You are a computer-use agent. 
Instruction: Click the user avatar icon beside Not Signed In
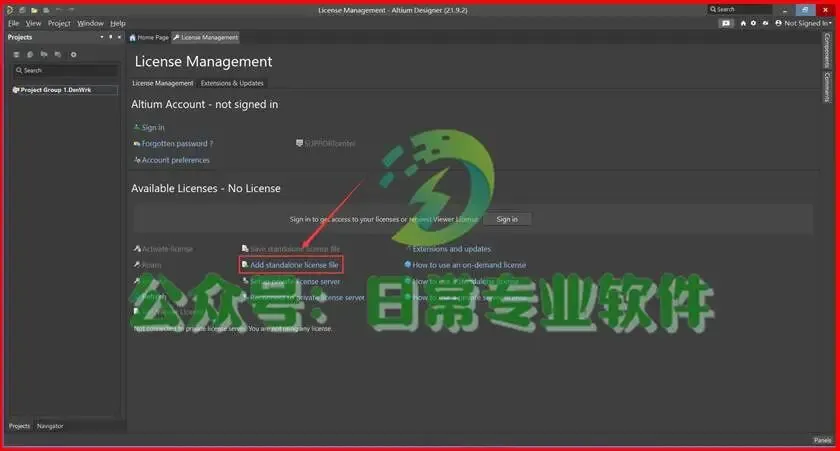(x=778, y=23)
